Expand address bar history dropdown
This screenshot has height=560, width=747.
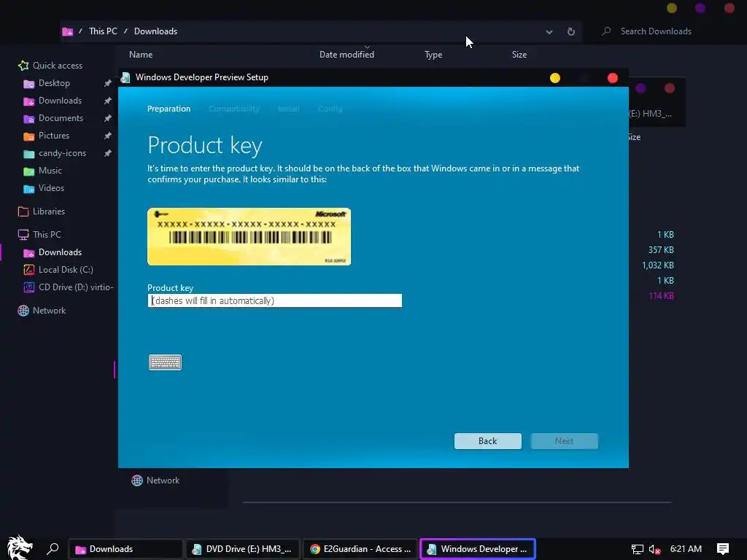click(x=549, y=32)
